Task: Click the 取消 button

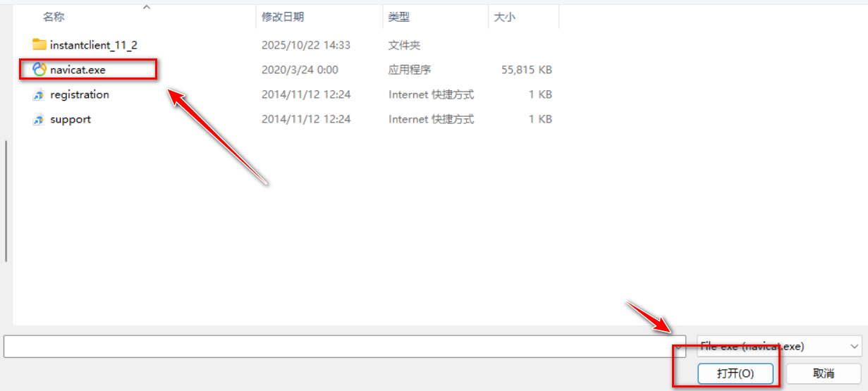Action: (x=824, y=373)
